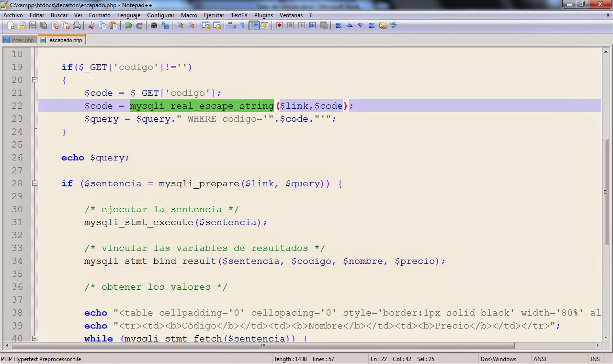The image size is (613, 364).
Task: Collapse the while loop fold at line 40
Action: [34, 339]
